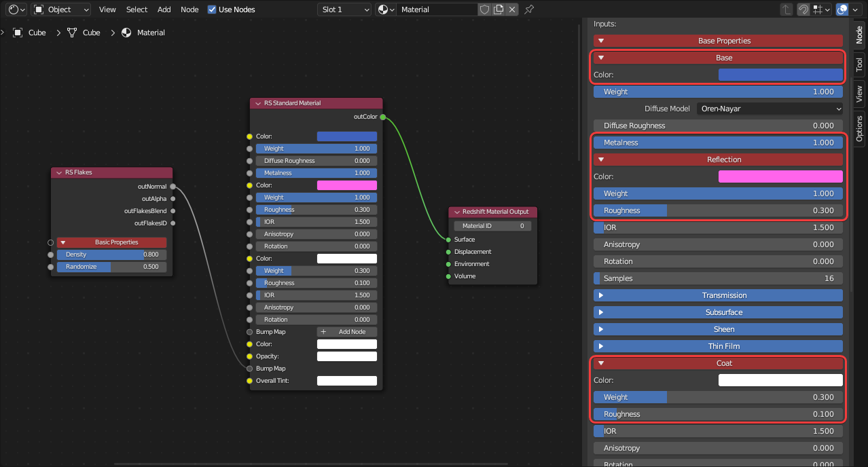The image size is (868, 467).
Task: Expand the breadcrumb chevron before Cube object
Action: (3, 33)
